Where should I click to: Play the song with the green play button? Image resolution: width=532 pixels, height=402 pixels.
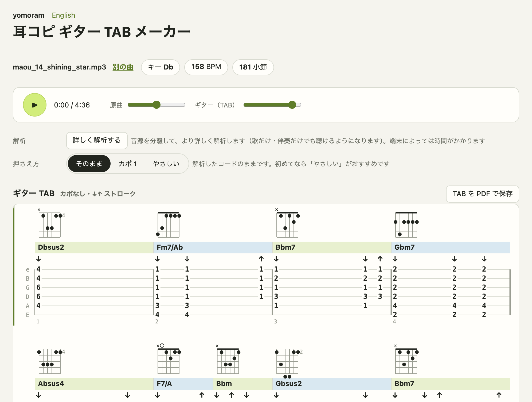(35, 105)
